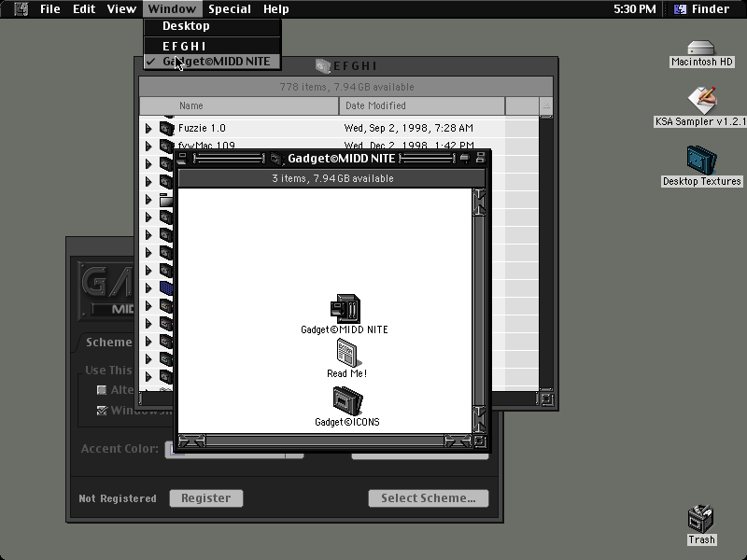Expand the triangle beside the blue folder
This screenshot has width=747, height=560.
point(148,287)
